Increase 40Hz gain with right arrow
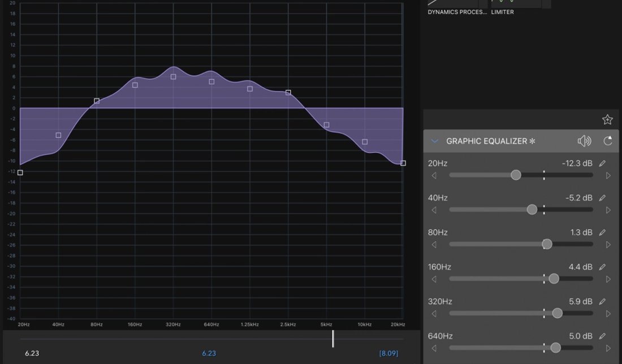The image size is (622, 364). pyautogui.click(x=608, y=210)
